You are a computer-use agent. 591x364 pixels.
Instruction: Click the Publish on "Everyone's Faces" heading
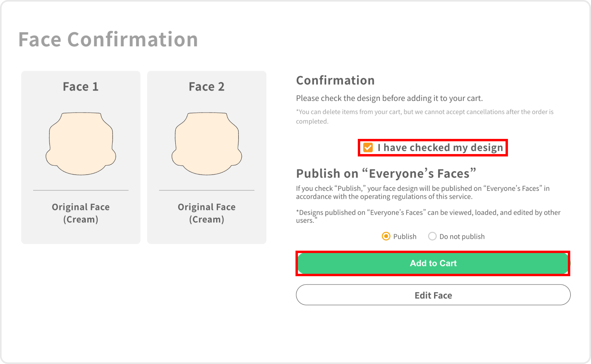click(x=386, y=174)
